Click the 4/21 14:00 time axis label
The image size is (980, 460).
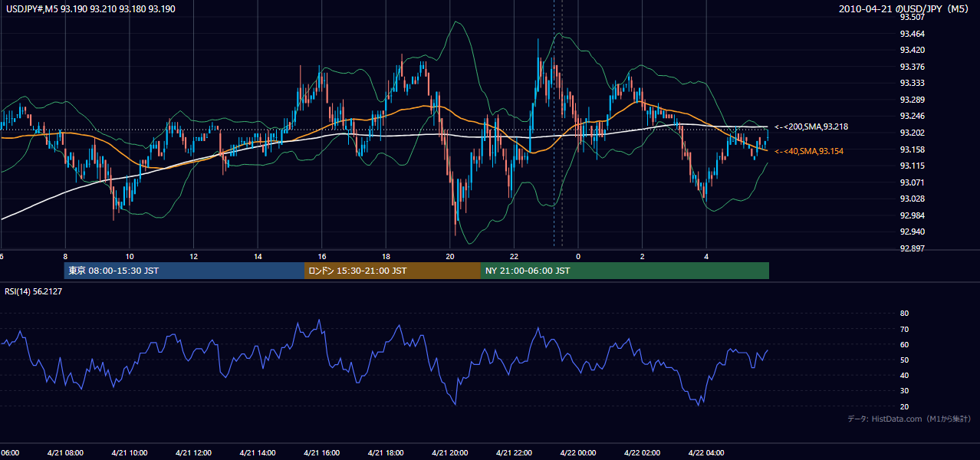(257, 453)
